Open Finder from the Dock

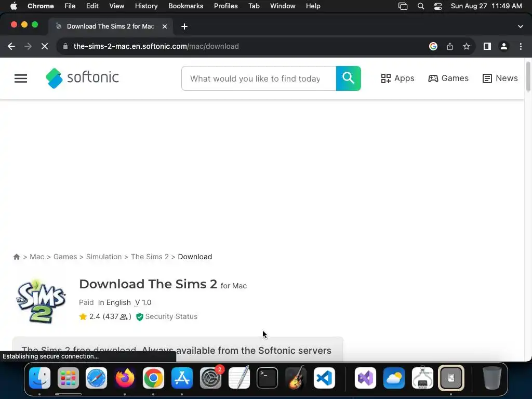[x=39, y=378]
